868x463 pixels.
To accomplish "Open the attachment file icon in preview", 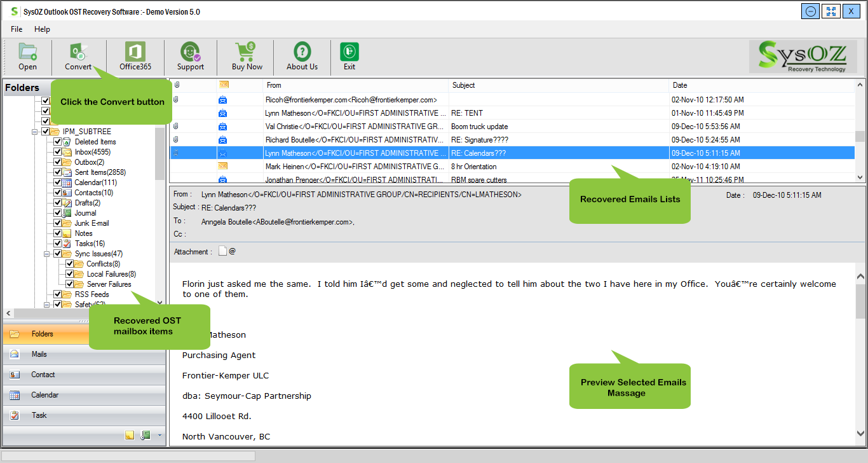I will point(222,251).
